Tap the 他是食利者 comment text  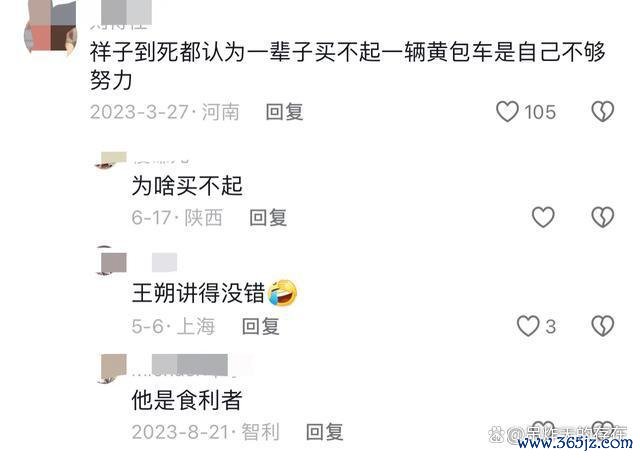187,399
